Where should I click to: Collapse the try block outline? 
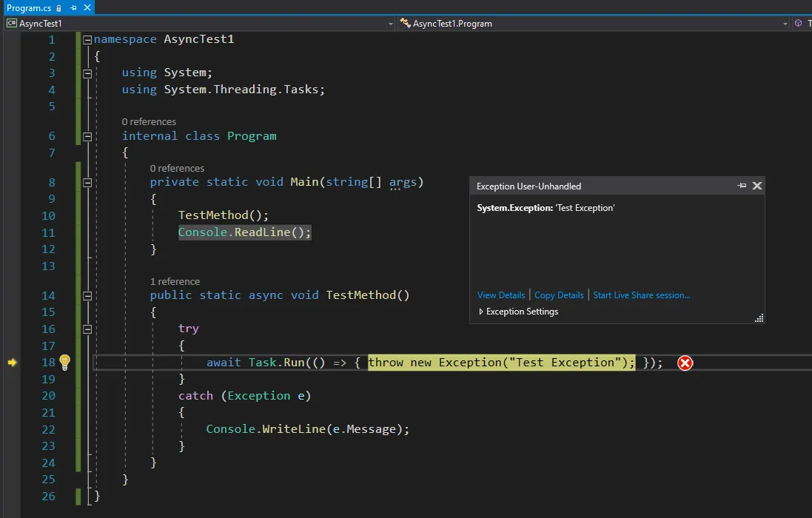pyautogui.click(x=87, y=329)
